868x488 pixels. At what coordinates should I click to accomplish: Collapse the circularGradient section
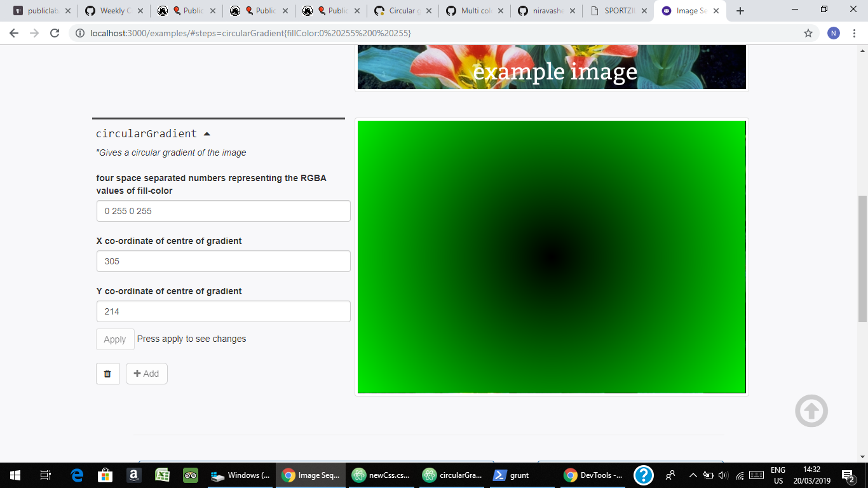click(x=207, y=133)
